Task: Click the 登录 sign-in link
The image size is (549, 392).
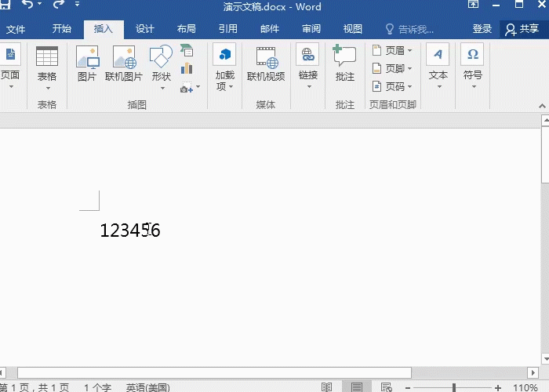Action: point(482,29)
